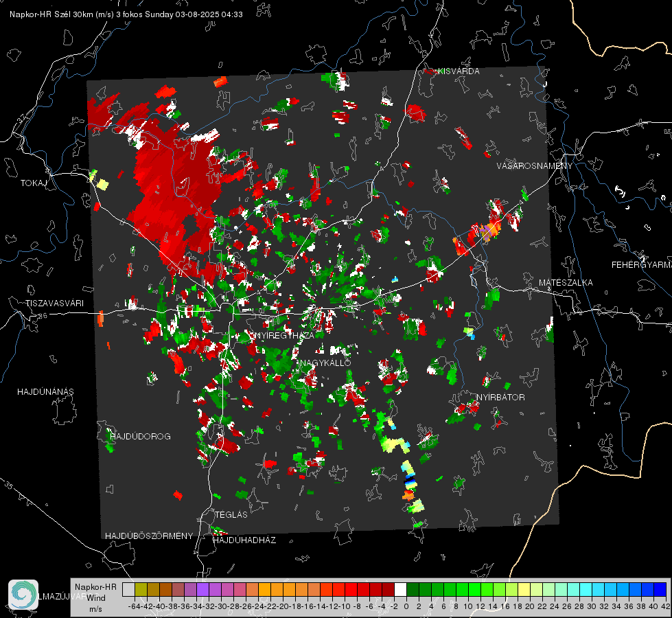Click the road number 36 marker
672x618 pixels.
coord(43,316)
